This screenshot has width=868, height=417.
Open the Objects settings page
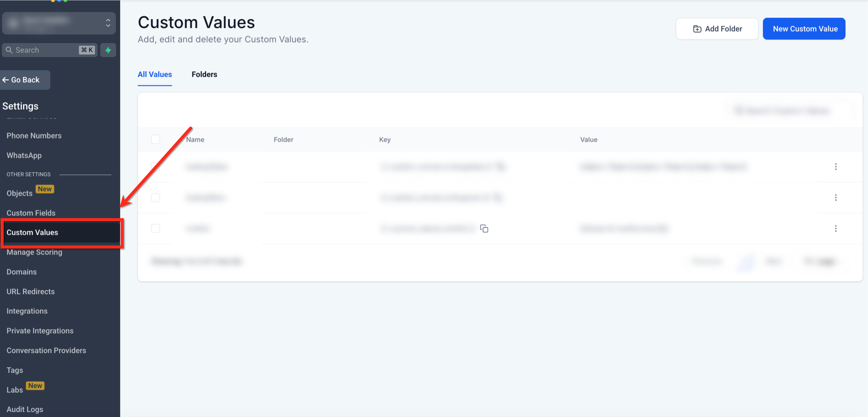[x=19, y=193]
